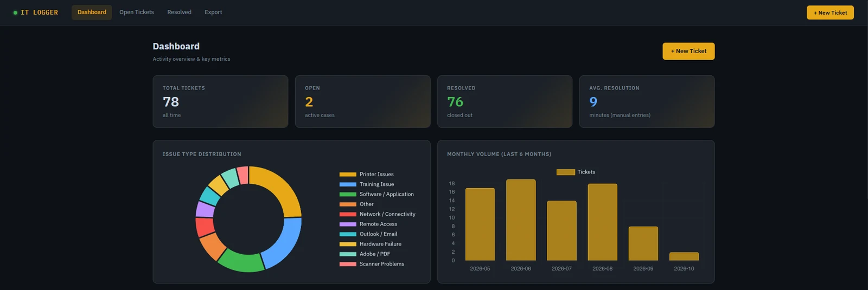
Task: Click the purple Remote Access donut segment
Action: [205, 209]
